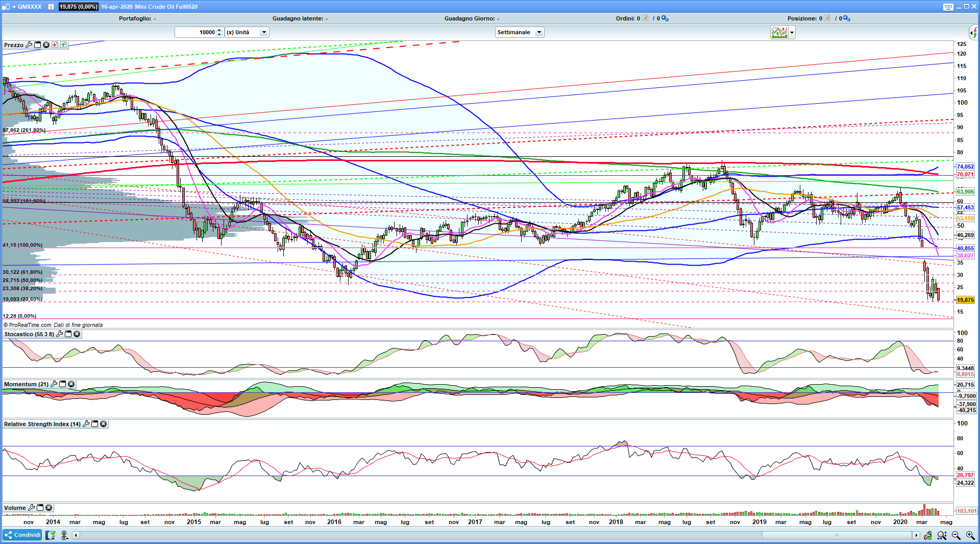Open Prezzo panel settings wrench
This screenshot has width=980, height=544.
click(29, 45)
